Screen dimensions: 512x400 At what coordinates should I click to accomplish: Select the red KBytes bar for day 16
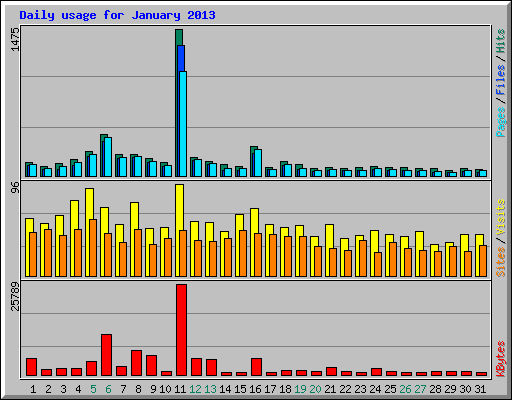pos(257,367)
